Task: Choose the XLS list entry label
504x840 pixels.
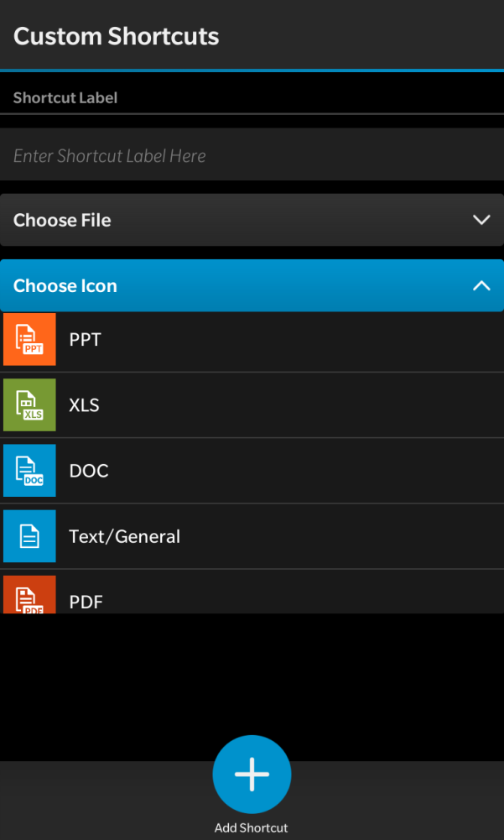Action: [x=84, y=405]
